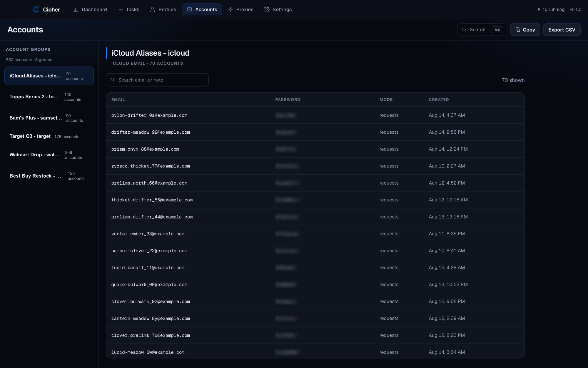The width and height of the screenshot is (588, 368).
Task: Select thicket-drifter_55@example.com email
Action: [152, 200]
